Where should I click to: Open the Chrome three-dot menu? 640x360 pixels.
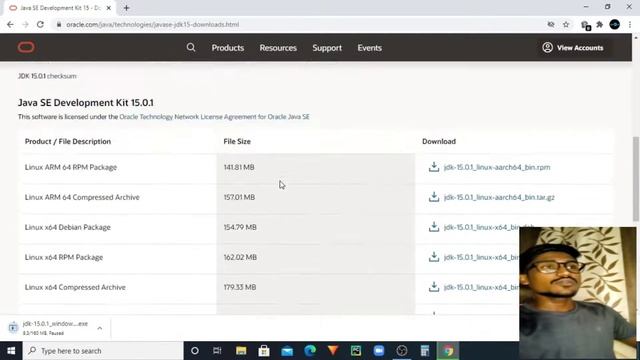coord(630,24)
